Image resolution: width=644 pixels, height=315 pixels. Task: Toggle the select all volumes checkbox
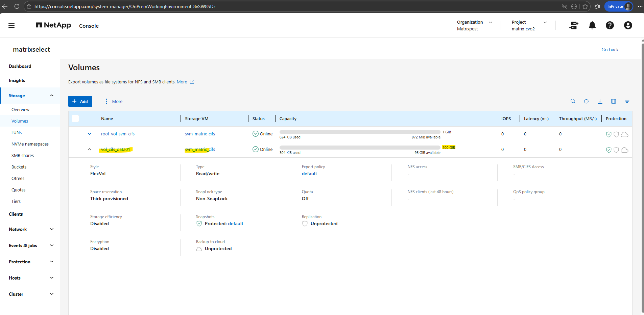[x=75, y=119]
